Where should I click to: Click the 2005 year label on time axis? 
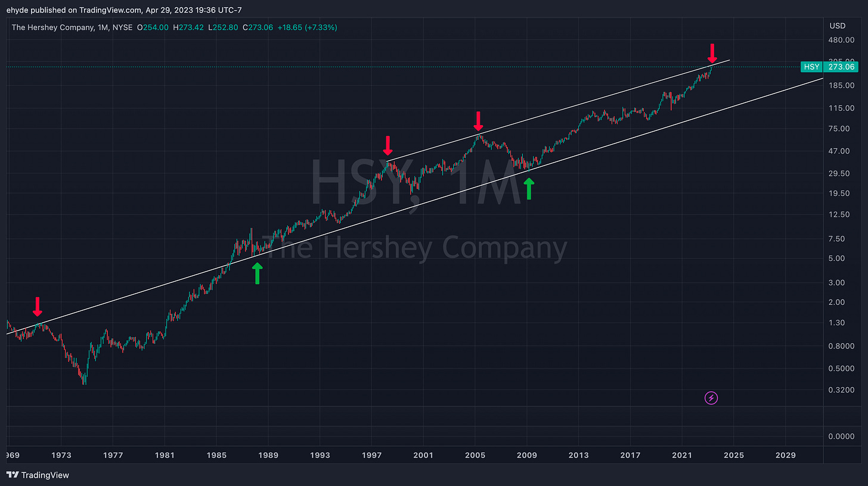tap(475, 455)
